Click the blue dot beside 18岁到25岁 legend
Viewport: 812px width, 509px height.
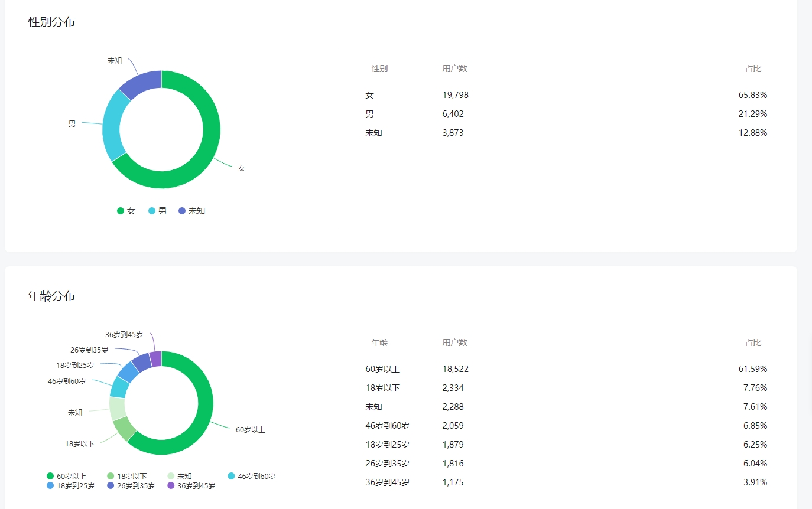[x=50, y=485]
